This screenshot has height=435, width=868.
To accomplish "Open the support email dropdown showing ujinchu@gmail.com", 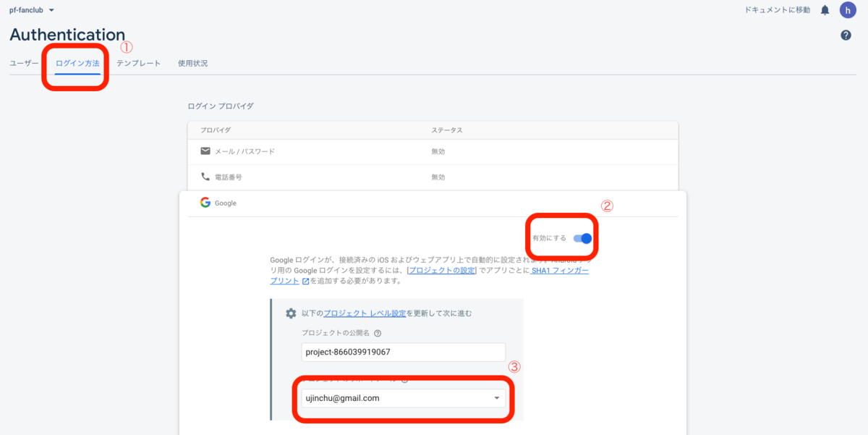I will click(x=496, y=397).
